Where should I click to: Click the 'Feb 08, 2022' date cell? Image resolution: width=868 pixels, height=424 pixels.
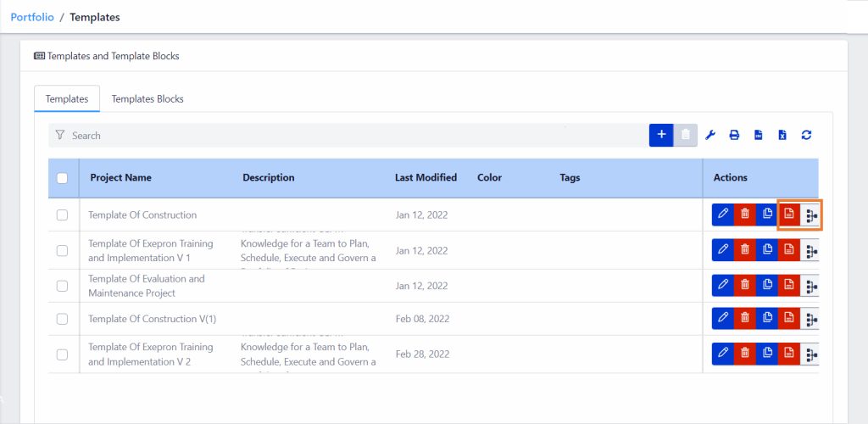point(422,319)
